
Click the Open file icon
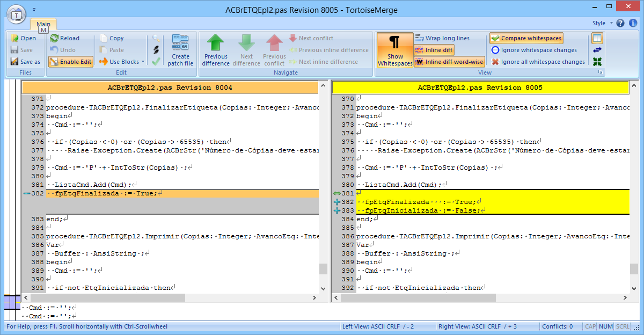click(x=14, y=38)
